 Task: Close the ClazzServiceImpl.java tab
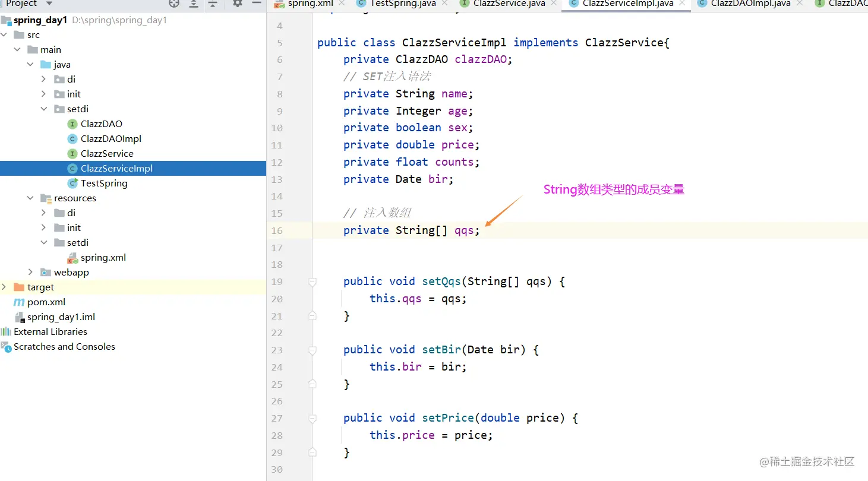(683, 4)
